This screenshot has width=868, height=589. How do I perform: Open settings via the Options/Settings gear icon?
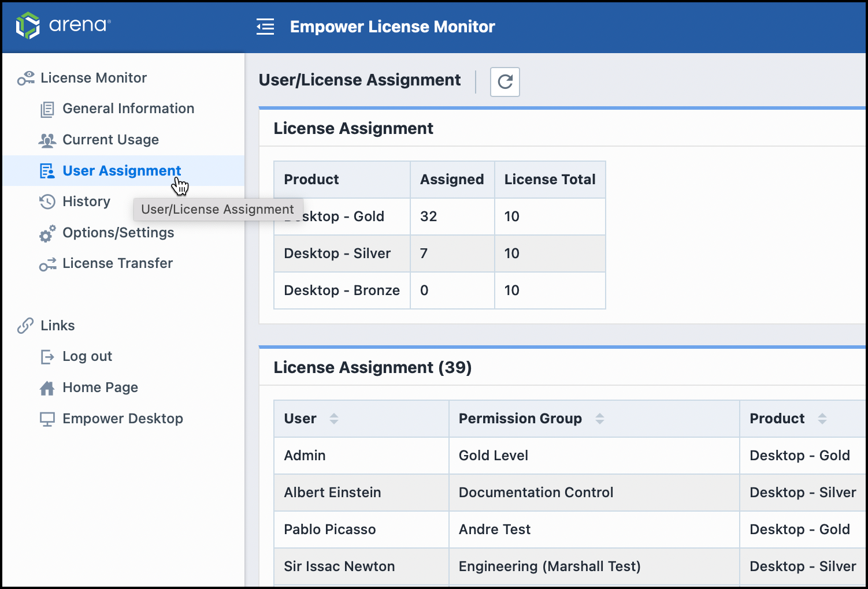point(47,233)
